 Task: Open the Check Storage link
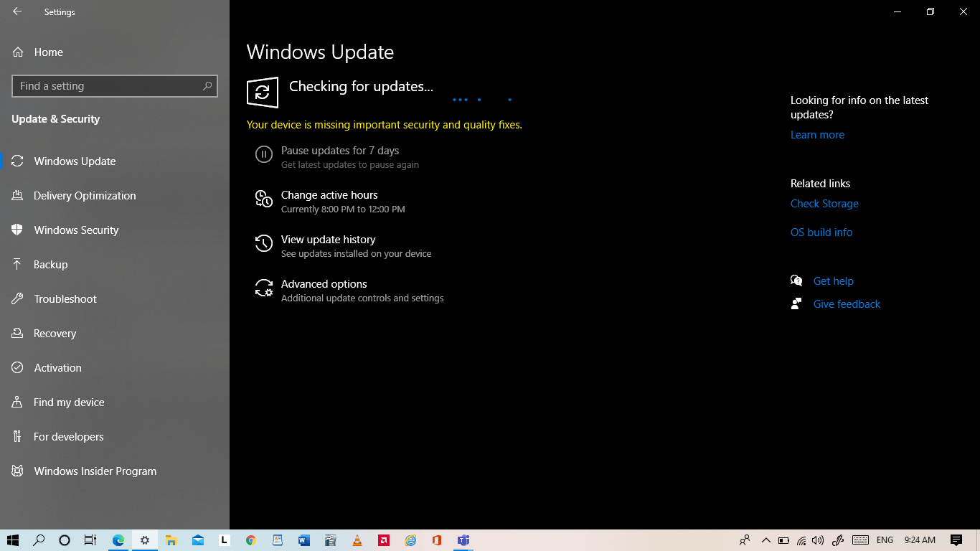(x=824, y=204)
